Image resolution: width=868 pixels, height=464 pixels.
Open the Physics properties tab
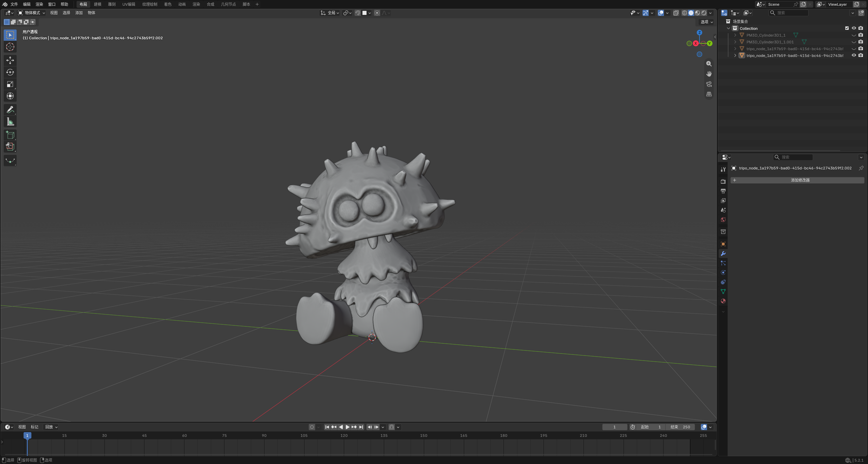tap(723, 273)
